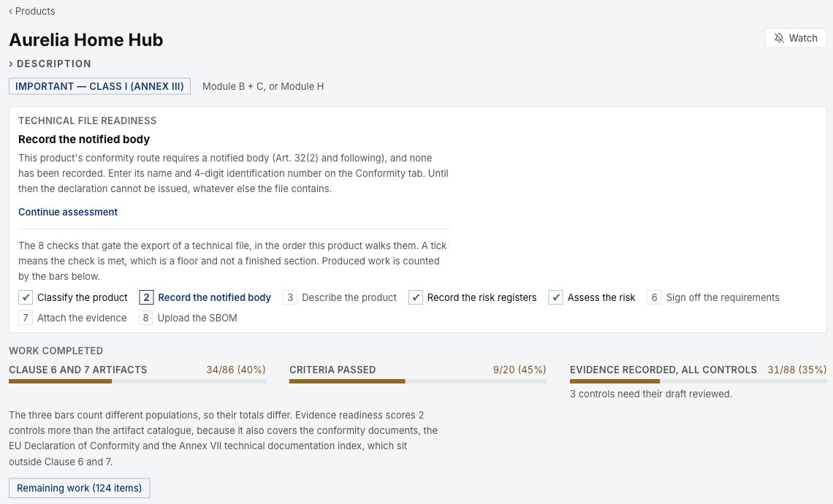Expand the DESCRIPTION section

coord(50,64)
